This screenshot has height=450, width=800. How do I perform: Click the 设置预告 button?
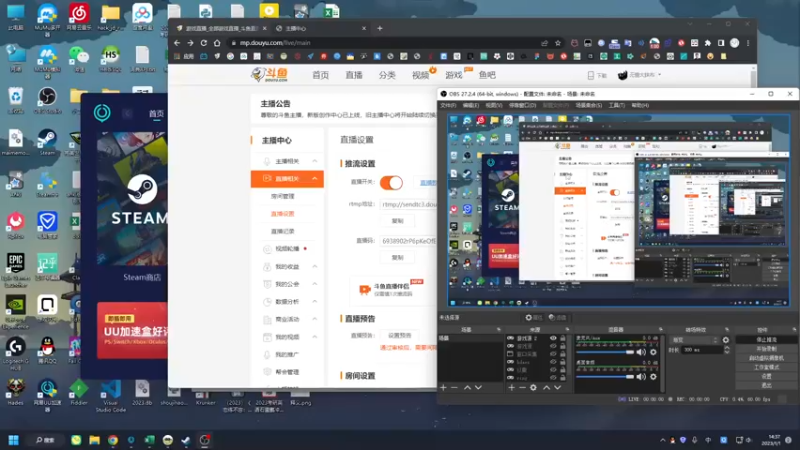[x=399, y=336]
